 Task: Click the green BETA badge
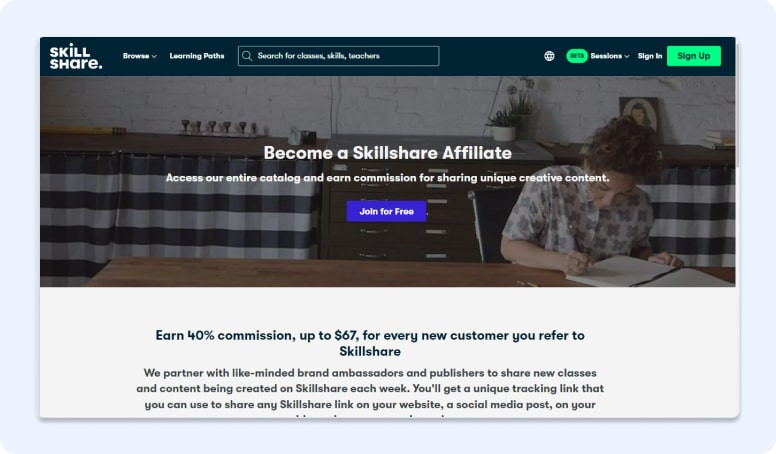pos(577,56)
